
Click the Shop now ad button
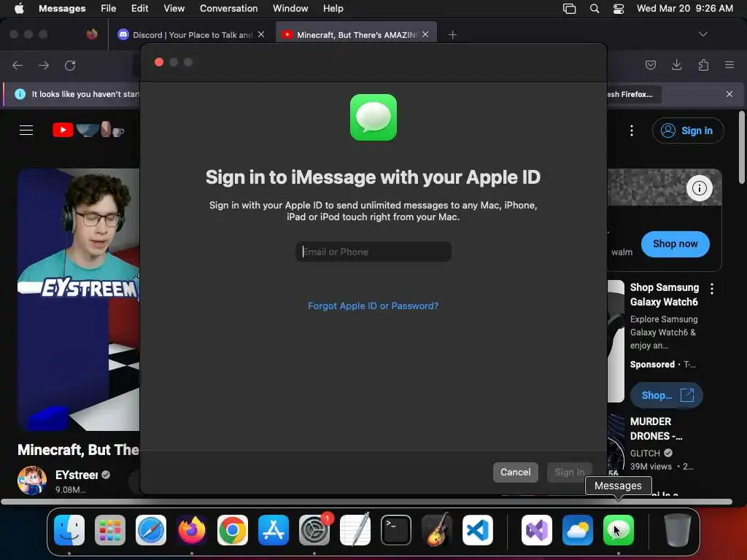point(675,244)
